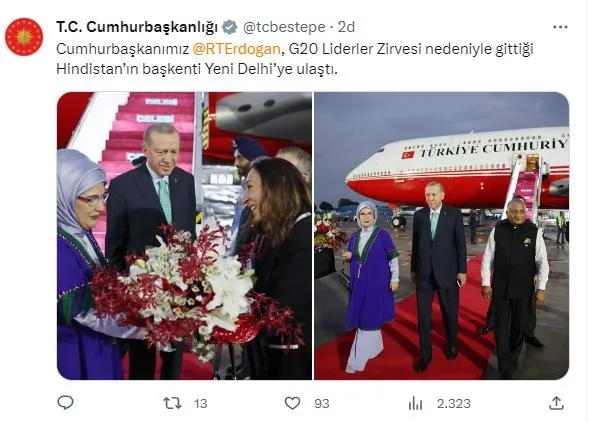This screenshot has width=589, height=422.
Task: Open the three-dot more options menu
Action: point(560,27)
